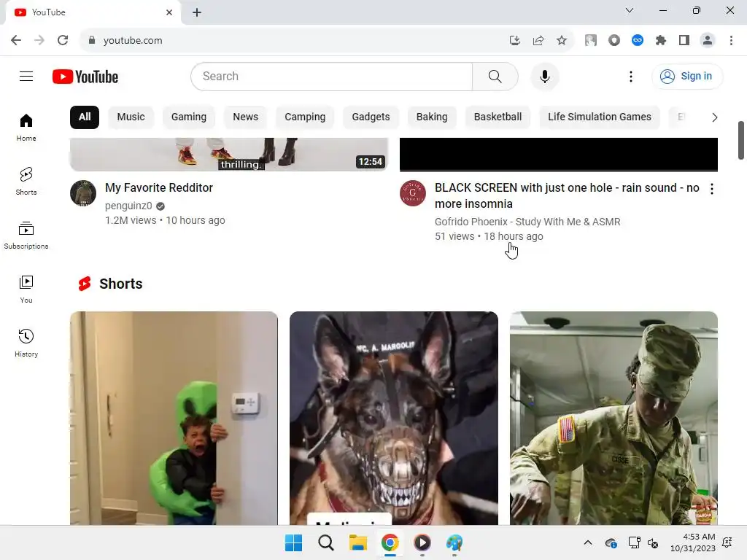Click the install app icon in address bar
Viewport: 747px width, 560px height.
tap(514, 41)
